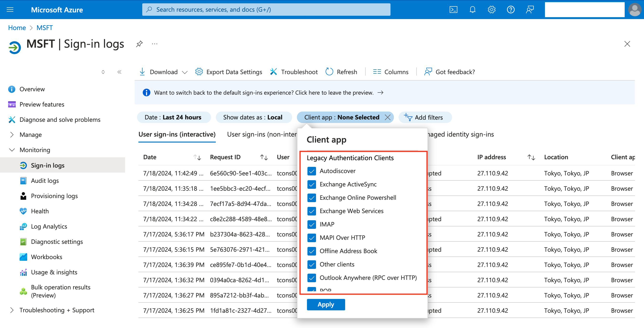Screen dimensions: 644x328
Task: Open Show dates as: Local filter
Action: [x=253, y=117]
